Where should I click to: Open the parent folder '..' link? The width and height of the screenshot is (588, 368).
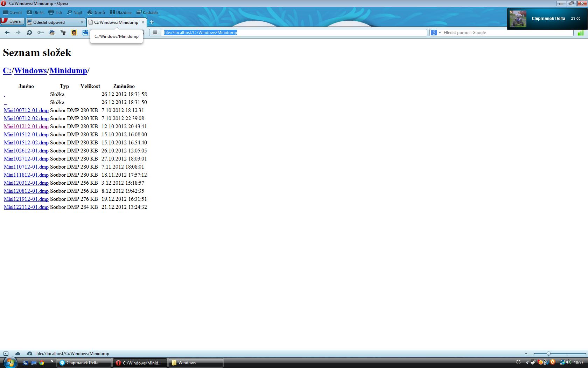pos(5,102)
